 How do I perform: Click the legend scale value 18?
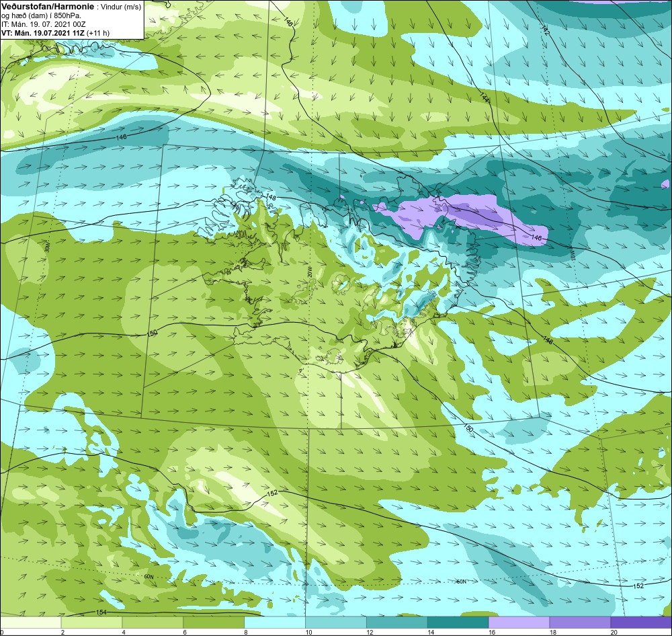pos(553,632)
